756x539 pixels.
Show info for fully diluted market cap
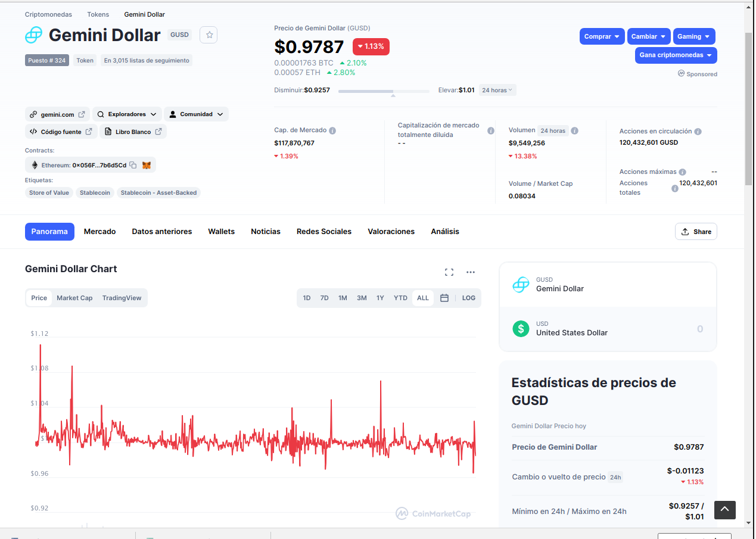click(491, 130)
